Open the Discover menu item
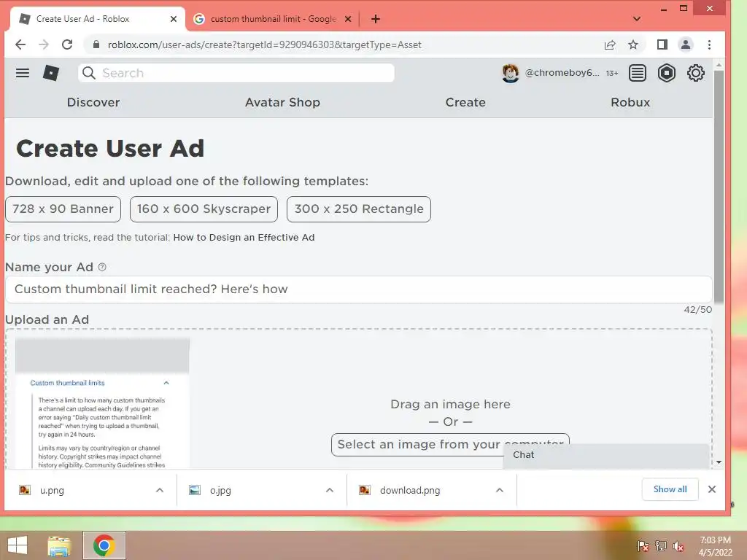 point(93,102)
